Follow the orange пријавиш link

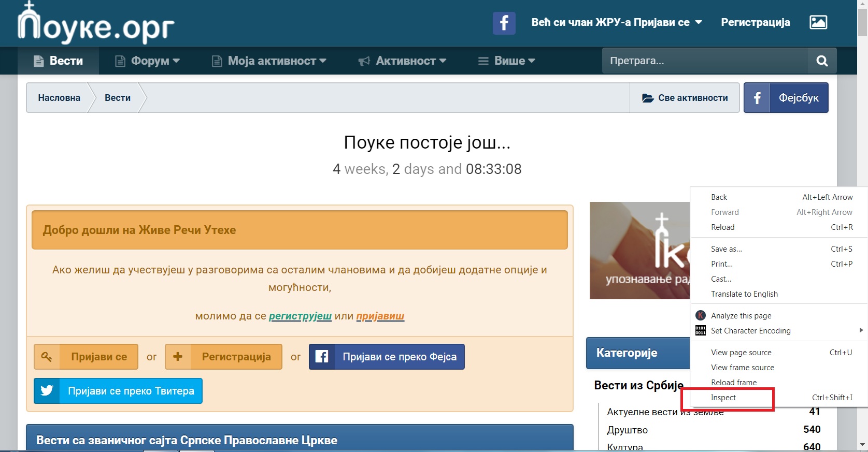coord(380,316)
